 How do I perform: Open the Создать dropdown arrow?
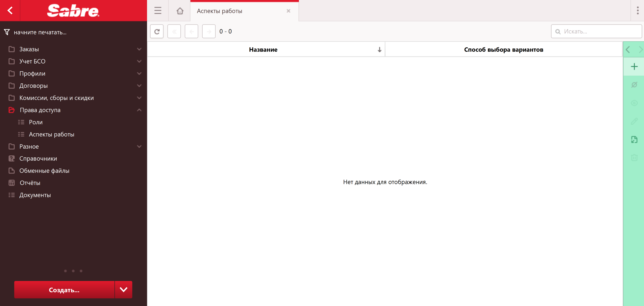point(123,290)
